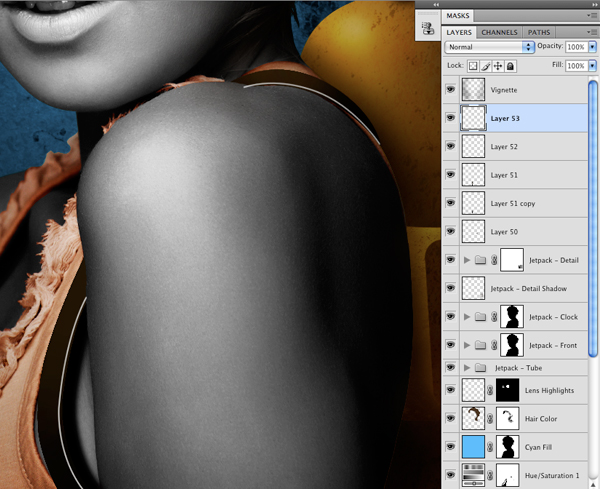The height and width of the screenshot is (489, 600).
Task: Open the Opacity slider dropdown arrow
Action: (592, 47)
